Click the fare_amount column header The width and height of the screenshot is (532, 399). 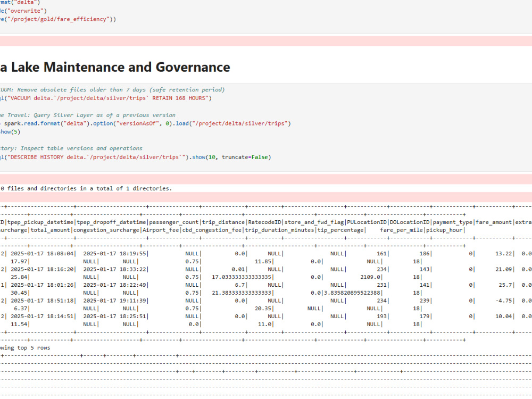tap(494, 222)
